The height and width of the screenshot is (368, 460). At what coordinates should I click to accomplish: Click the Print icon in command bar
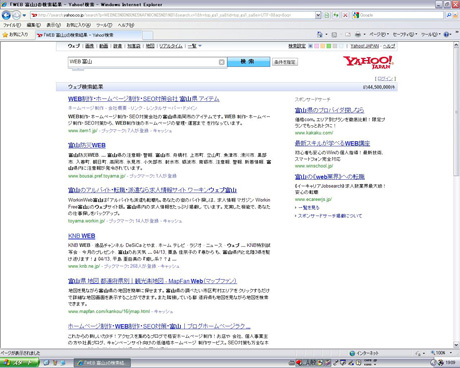click(x=358, y=34)
